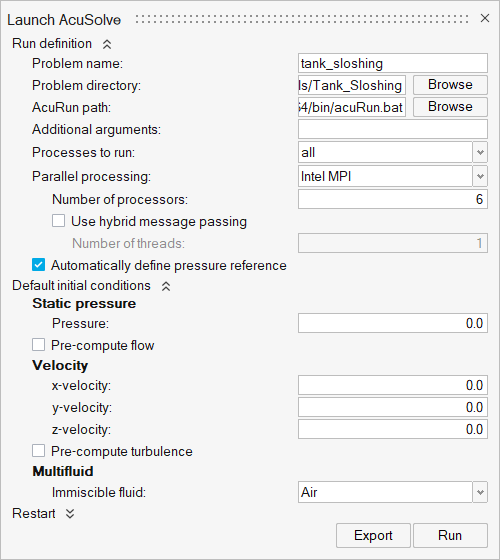Enable Use hybrid message passing

59,221
